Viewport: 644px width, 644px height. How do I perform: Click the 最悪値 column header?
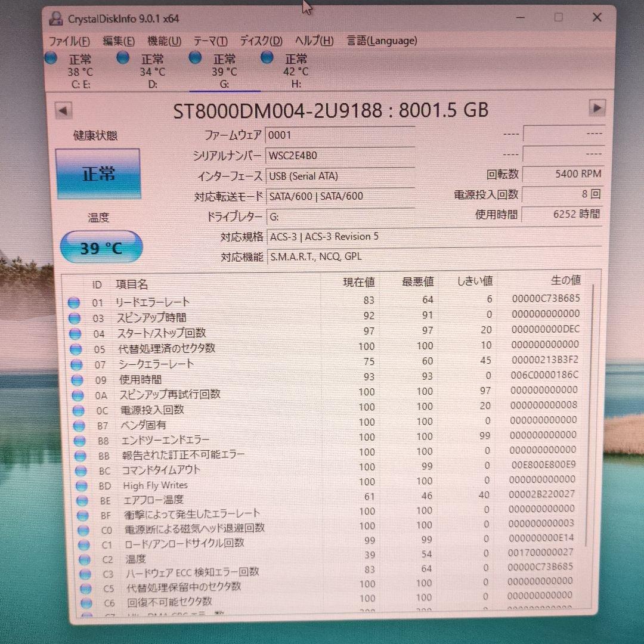click(417, 281)
